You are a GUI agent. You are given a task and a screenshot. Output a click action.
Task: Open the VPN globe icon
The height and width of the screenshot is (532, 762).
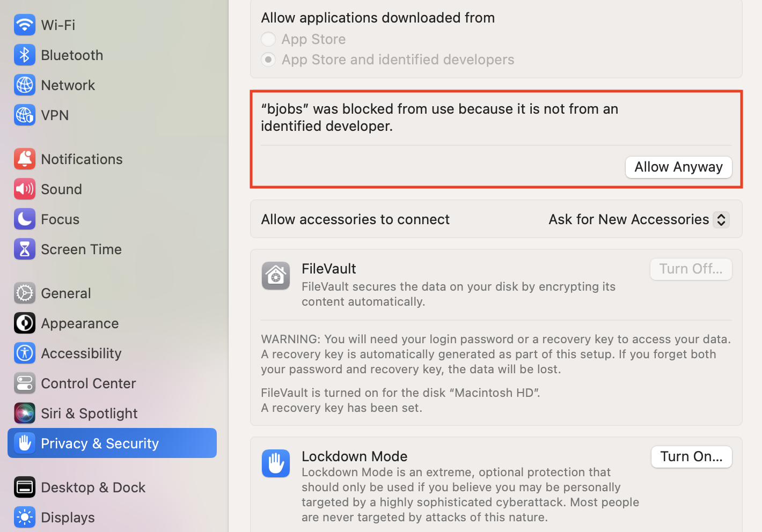(25, 115)
